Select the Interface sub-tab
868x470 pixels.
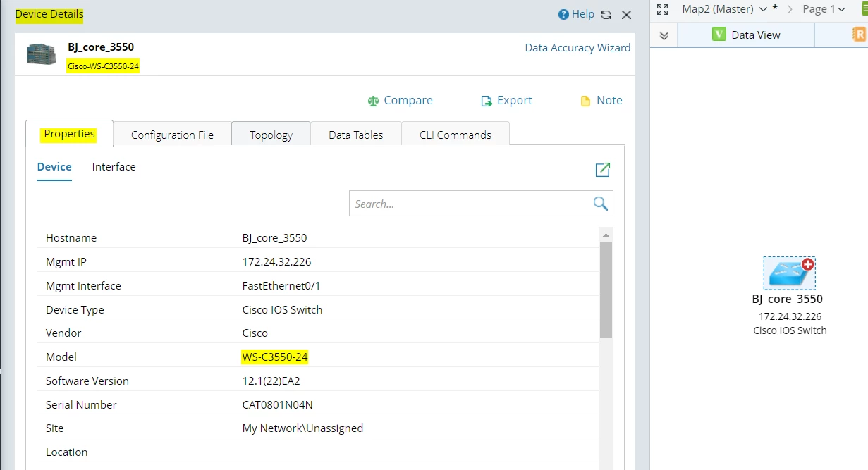click(x=114, y=167)
